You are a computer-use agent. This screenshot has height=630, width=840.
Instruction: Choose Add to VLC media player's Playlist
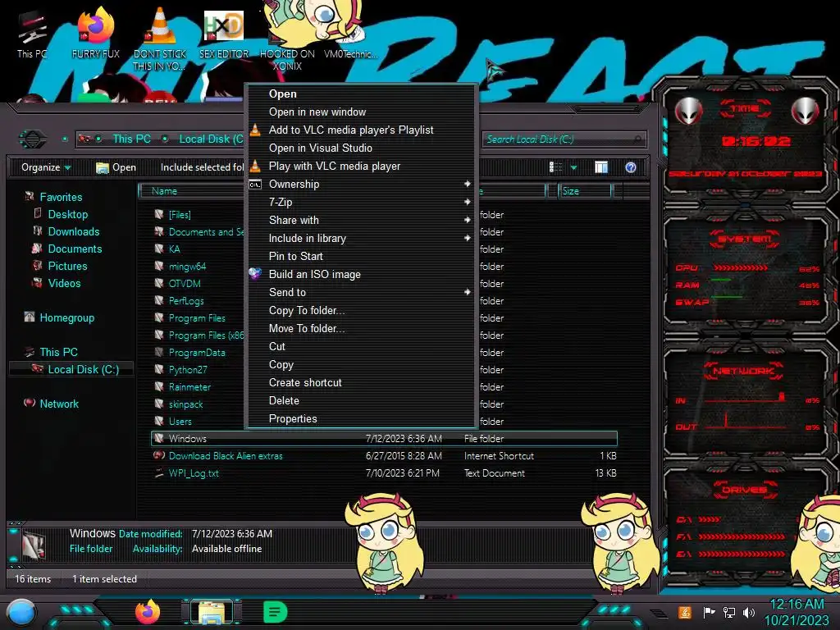[x=361, y=130]
